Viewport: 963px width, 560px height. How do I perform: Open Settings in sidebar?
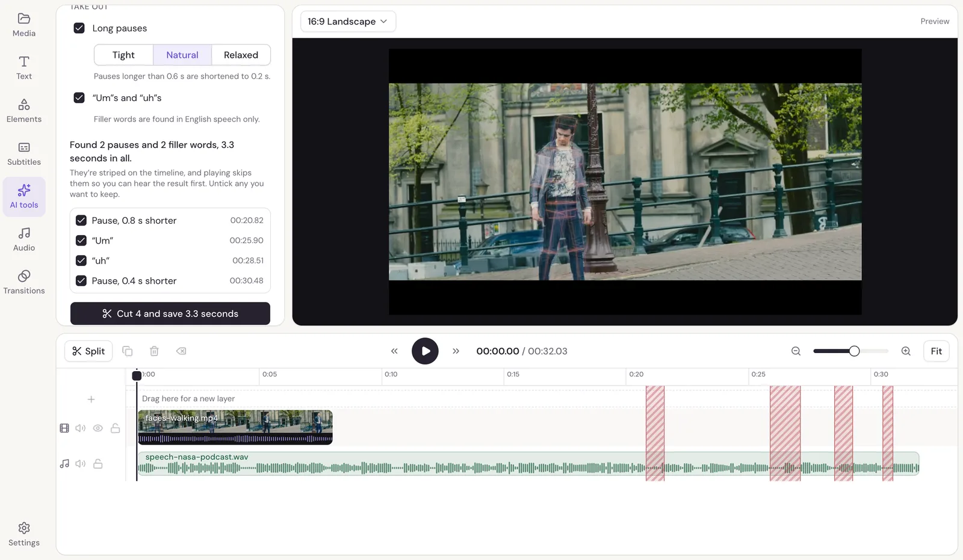24,534
